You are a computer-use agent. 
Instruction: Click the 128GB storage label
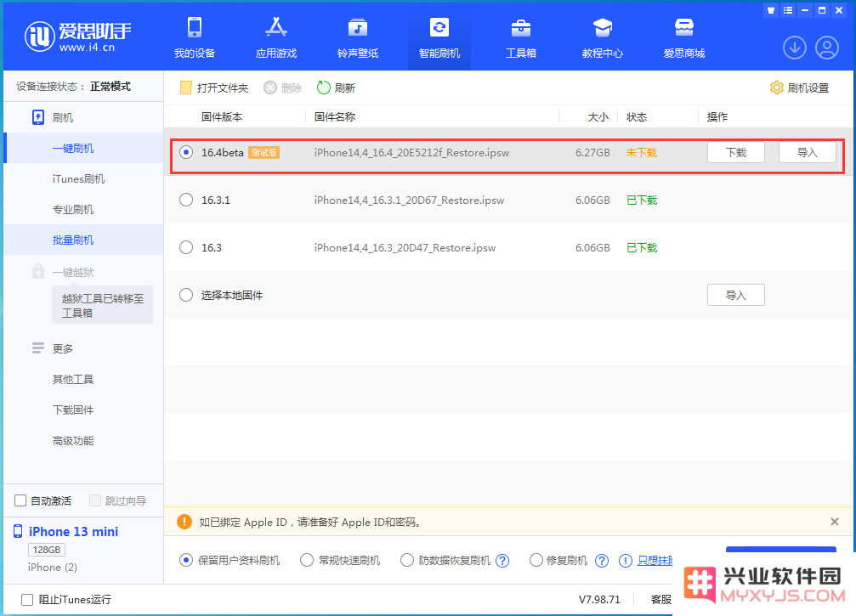(x=47, y=550)
